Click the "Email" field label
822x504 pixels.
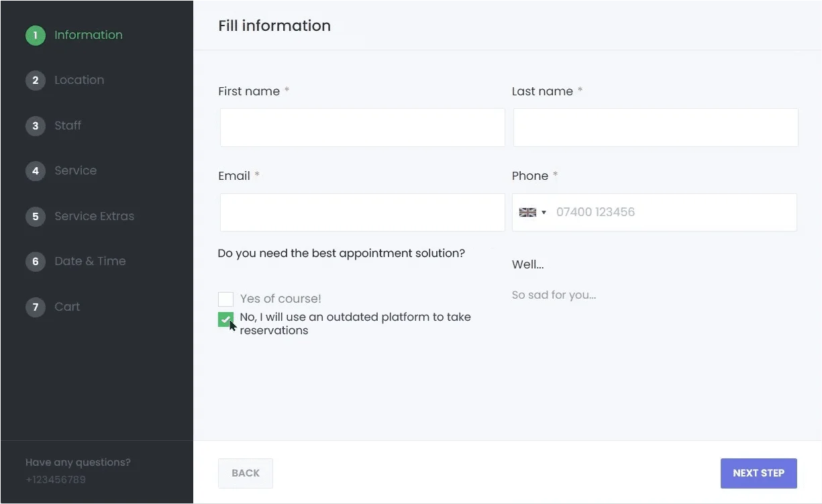[x=234, y=176]
